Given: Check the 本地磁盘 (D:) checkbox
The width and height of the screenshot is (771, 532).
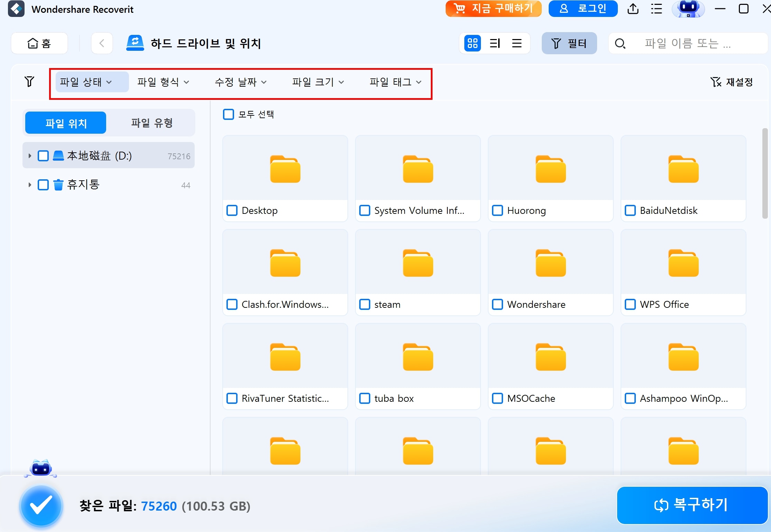Looking at the screenshot, I should [43, 156].
